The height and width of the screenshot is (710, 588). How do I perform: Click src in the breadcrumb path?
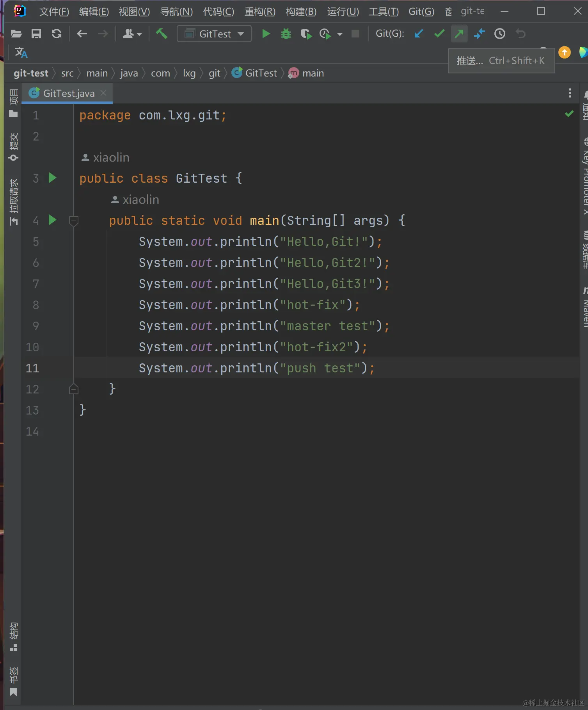click(x=68, y=73)
